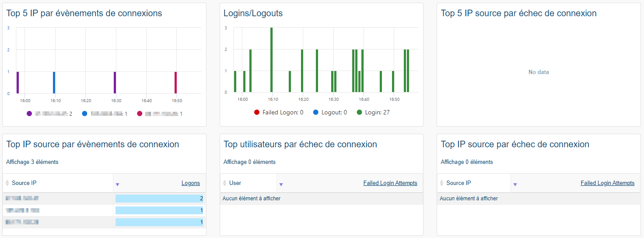Toggle the crimson IP series in the legend
Viewport: 644px width, 238px height.
(x=140, y=114)
